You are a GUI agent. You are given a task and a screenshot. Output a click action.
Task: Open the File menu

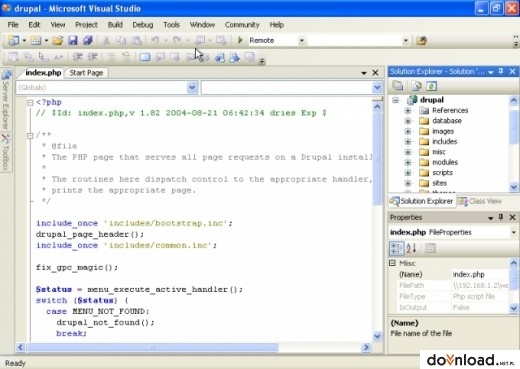coord(13,25)
